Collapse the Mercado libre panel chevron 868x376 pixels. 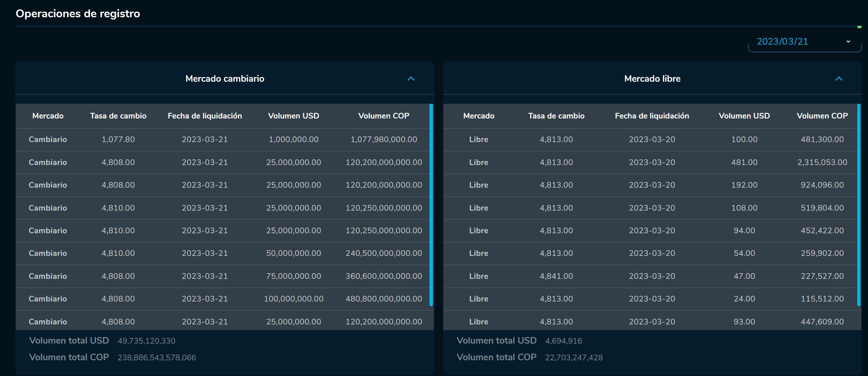(839, 79)
